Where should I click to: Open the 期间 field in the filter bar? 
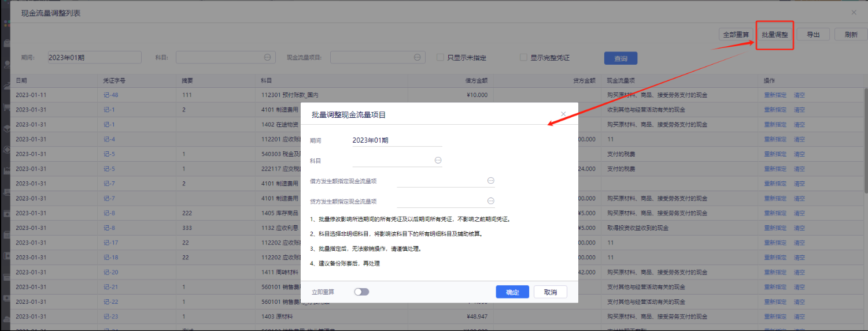click(94, 58)
